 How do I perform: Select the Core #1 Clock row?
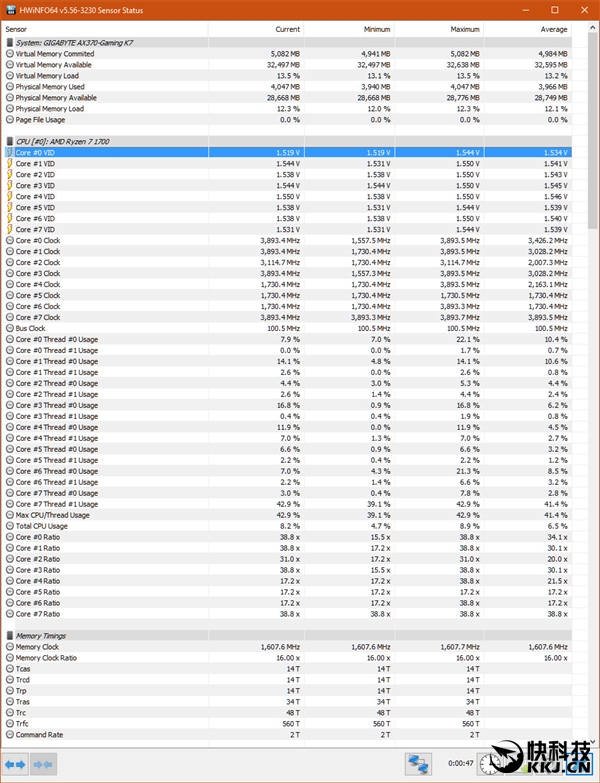point(287,251)
